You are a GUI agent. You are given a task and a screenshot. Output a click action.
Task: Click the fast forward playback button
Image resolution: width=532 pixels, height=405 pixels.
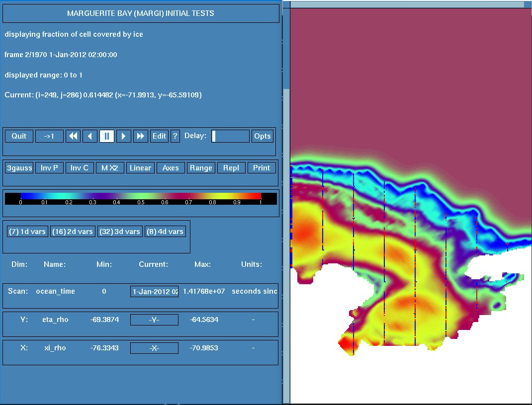[x=141, y=136]
